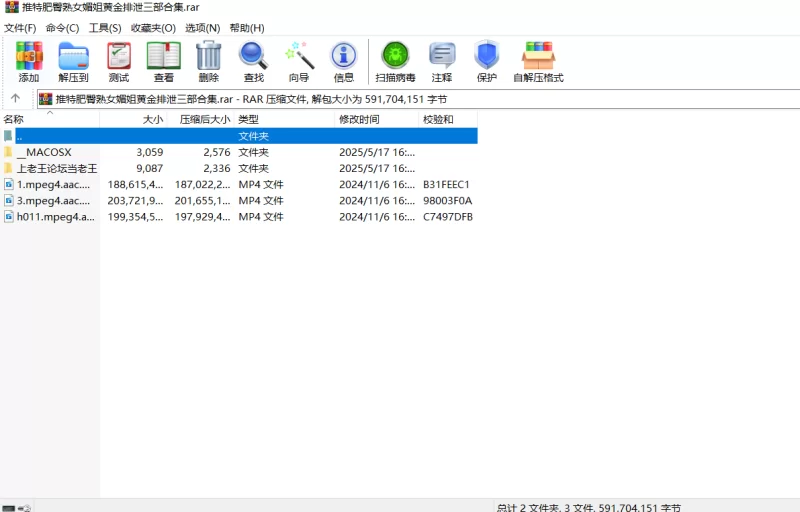The width and height of the screenshot is (800, 512).
Task: Click checksum value 98003F0A
Action: click(x=447, y=201)
